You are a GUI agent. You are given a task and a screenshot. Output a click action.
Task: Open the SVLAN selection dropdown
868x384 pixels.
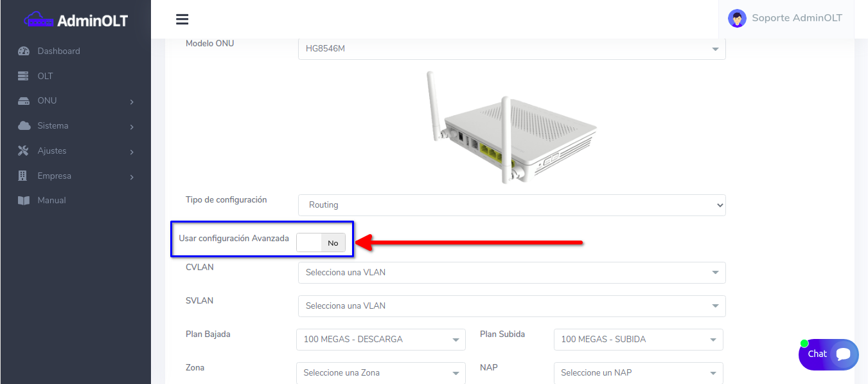pos(511,306)
